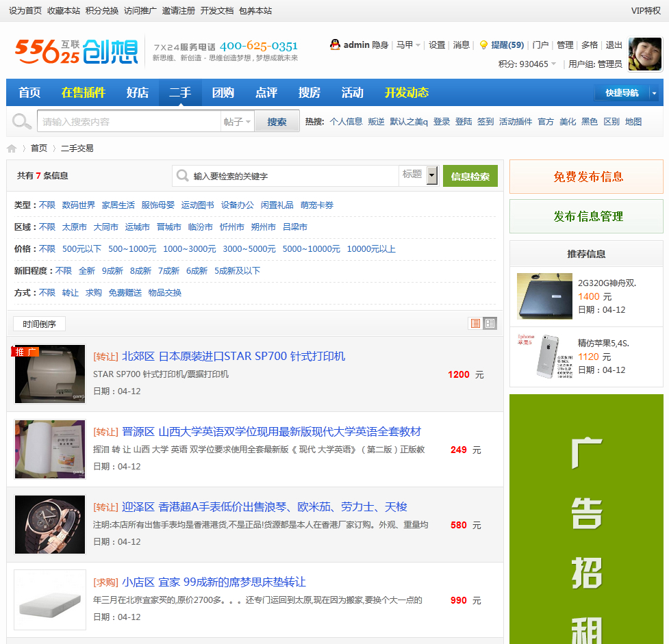Click the magnifying glass search icon
This screenshot has width=669, height=644.
[21, 121]
